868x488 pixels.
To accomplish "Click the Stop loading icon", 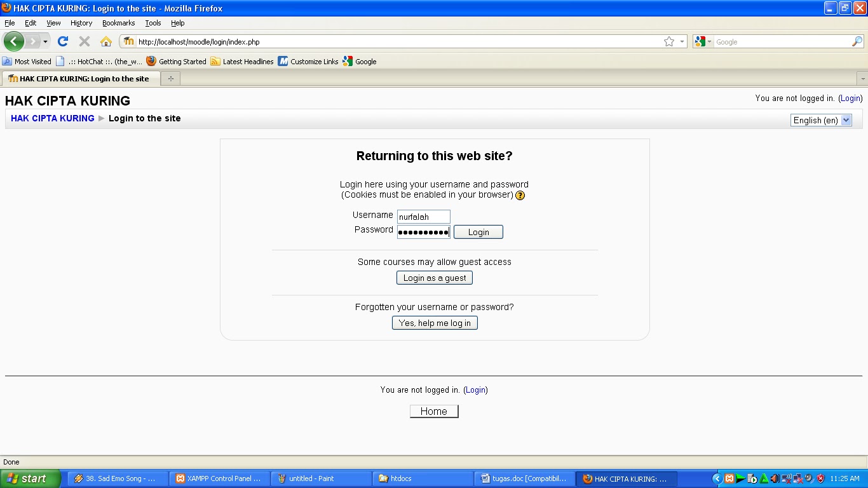I will 83,41.
